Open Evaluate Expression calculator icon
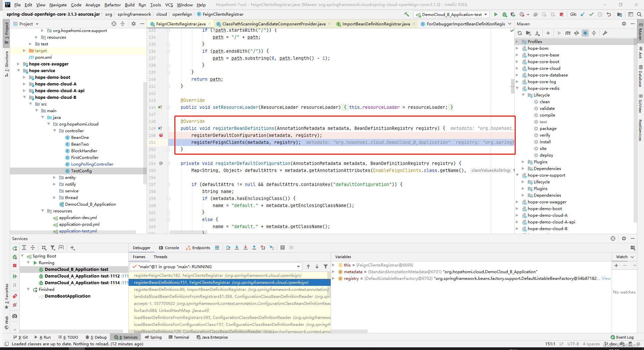Viewport: 644px width, 350px height. (x=283, y=247)
